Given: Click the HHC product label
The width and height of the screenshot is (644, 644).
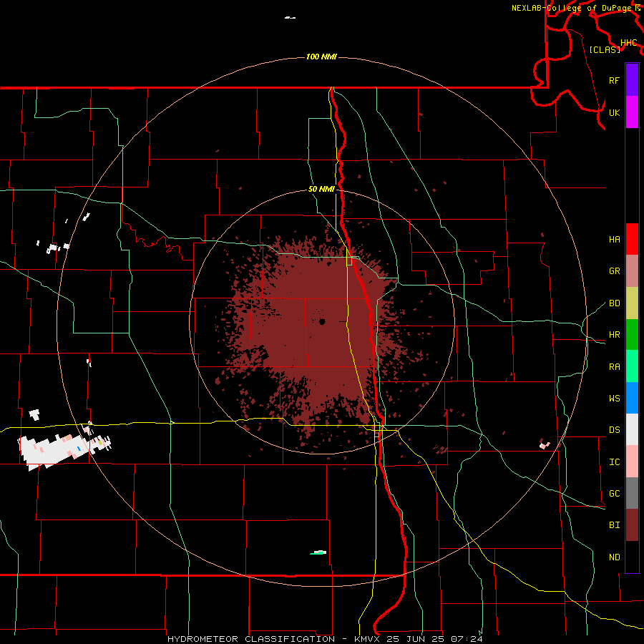Looking at the screenshot, I should (628, 43).
